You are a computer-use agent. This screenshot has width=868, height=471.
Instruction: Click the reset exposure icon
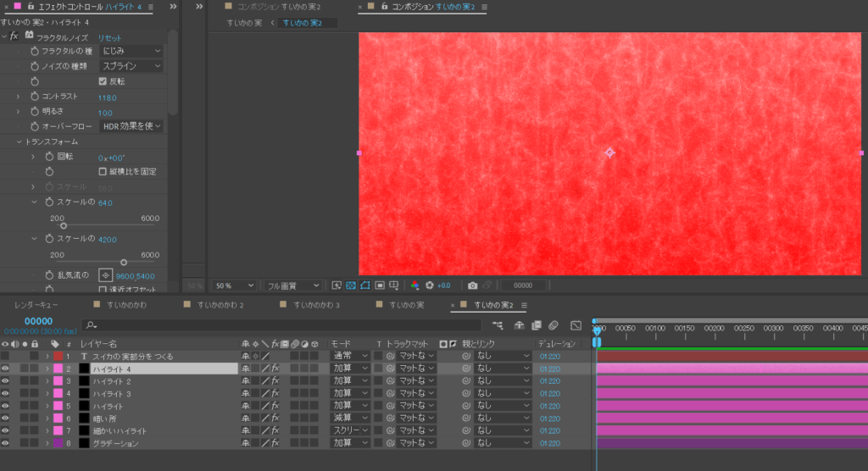[430, 285]
